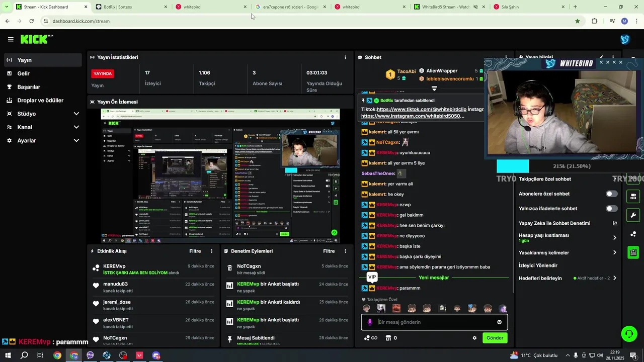Click the camera tool in right rail
Viewport: 644px width, 362px height.
tap(633, 197)
